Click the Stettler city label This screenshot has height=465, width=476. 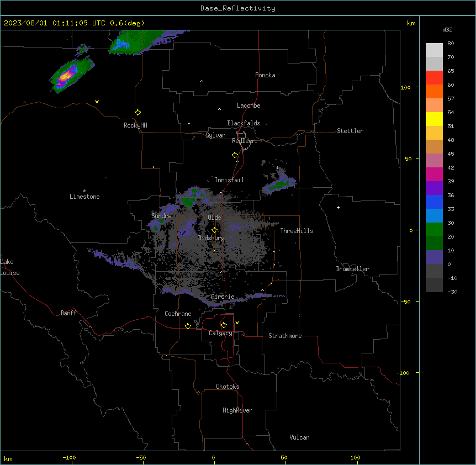point(350,131)
